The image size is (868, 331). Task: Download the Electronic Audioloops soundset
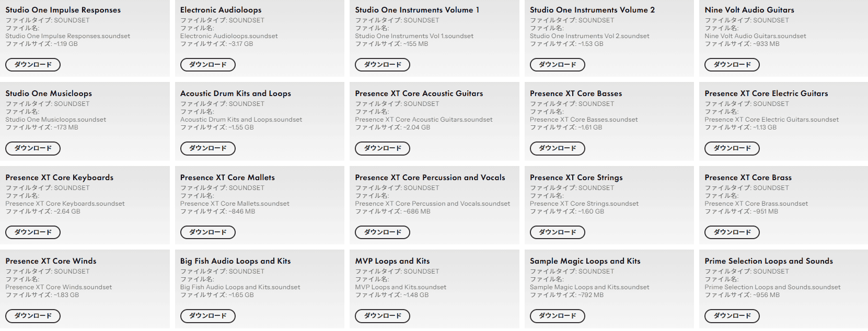tap(207, 65)
